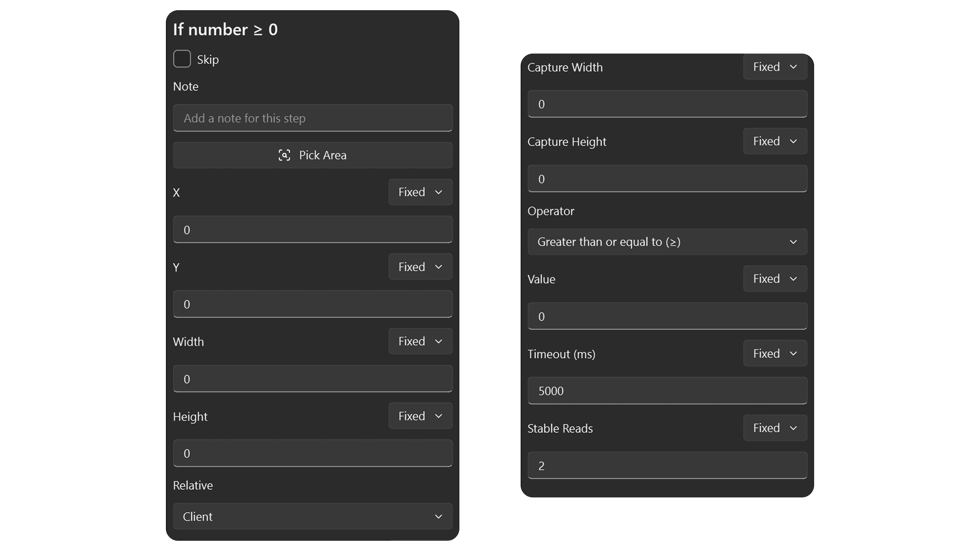Open the X Fixed mode dropdown
The image size is (980, 551).
(420, 192)
